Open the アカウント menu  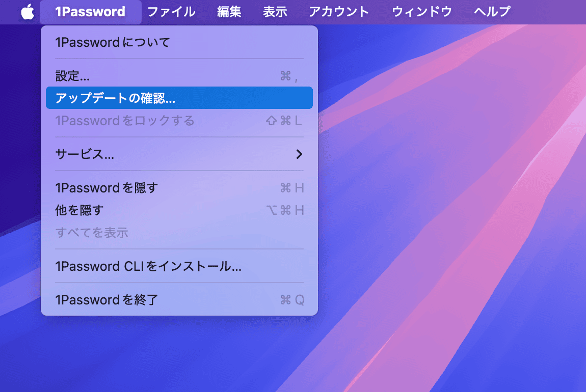[x=339, y=12]
